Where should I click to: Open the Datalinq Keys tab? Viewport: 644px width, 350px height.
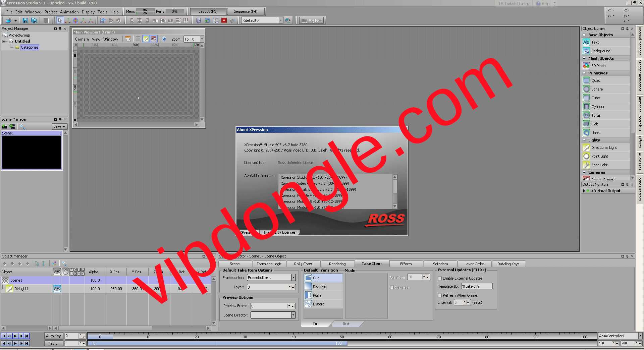[508, 264]
